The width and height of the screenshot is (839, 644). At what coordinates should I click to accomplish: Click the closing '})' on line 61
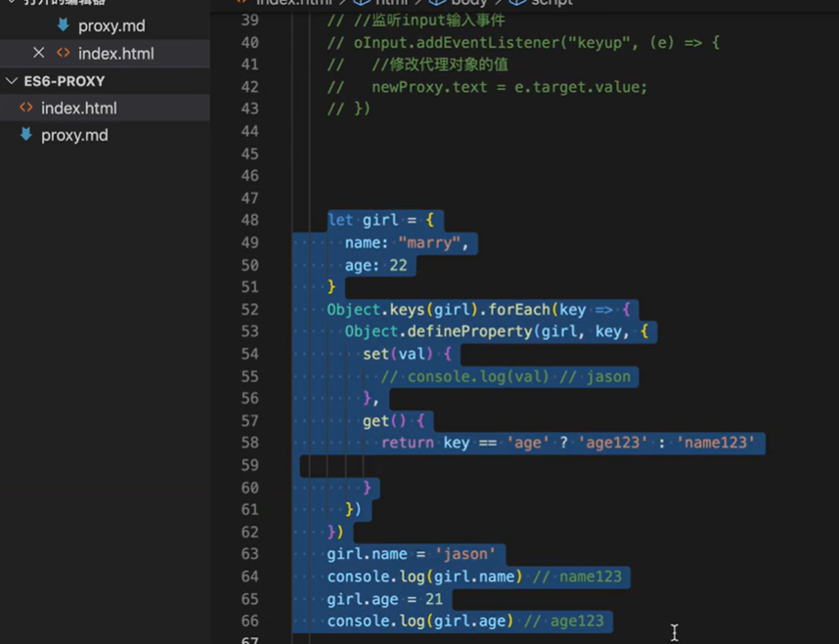coord(353,510)
